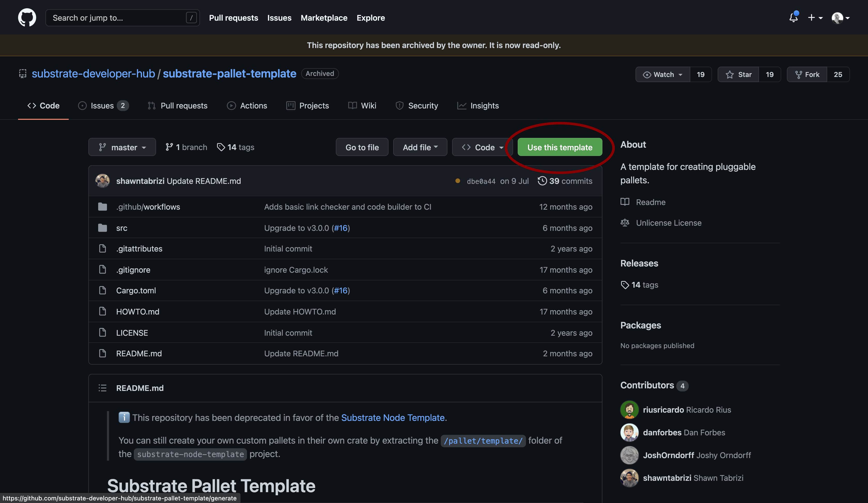The width and height of the screenshot is (868, 503).
Task: Focus the Search or jump to field
Action: click(x=117, y=18)
